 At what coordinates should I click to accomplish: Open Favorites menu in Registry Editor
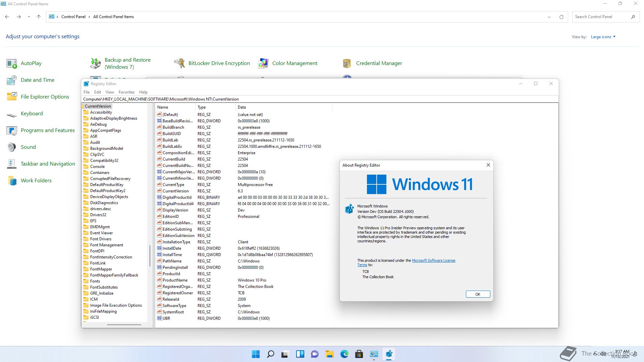(126, 92)
